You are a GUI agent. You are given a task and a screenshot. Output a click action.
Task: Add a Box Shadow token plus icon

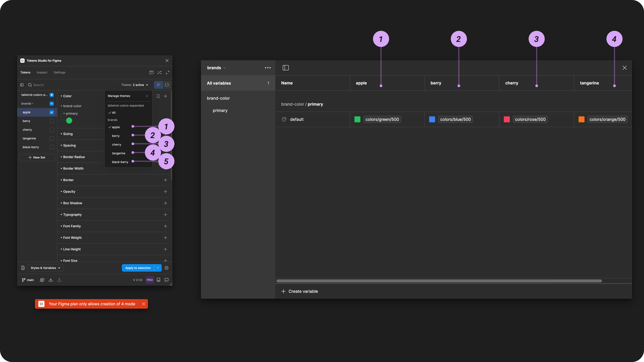coord(166,203)
